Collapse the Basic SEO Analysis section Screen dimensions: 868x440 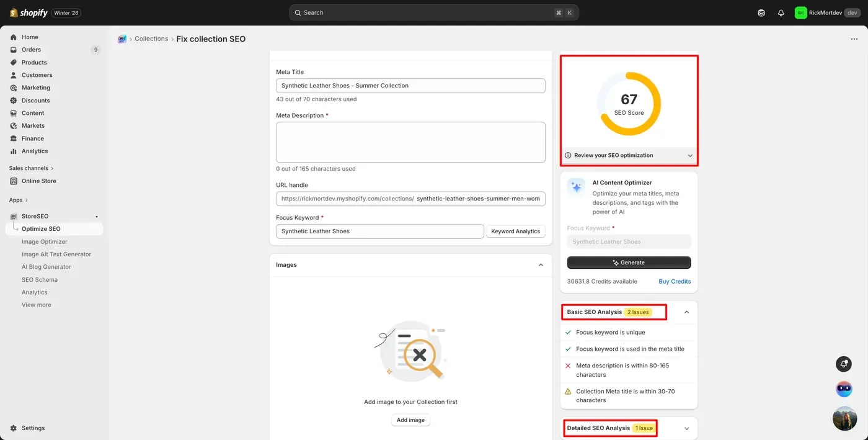coord(686,312)
